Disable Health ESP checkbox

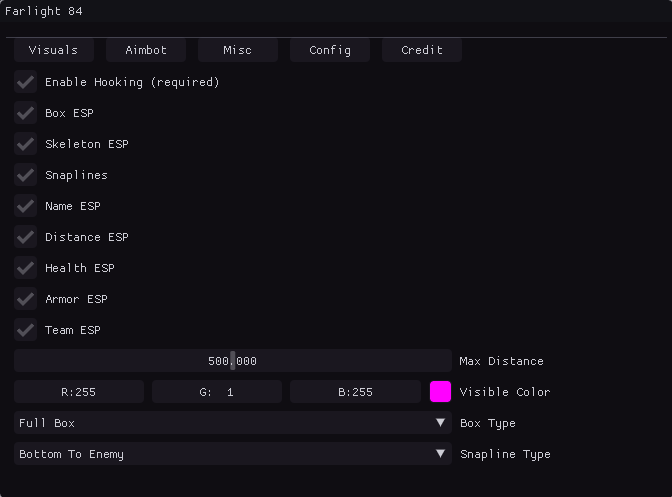coord(26,268)
